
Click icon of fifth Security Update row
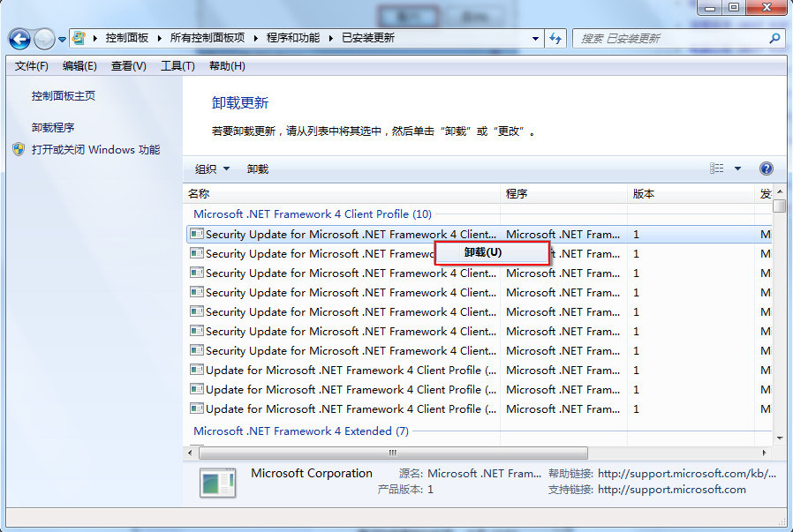tap(197, 311)
